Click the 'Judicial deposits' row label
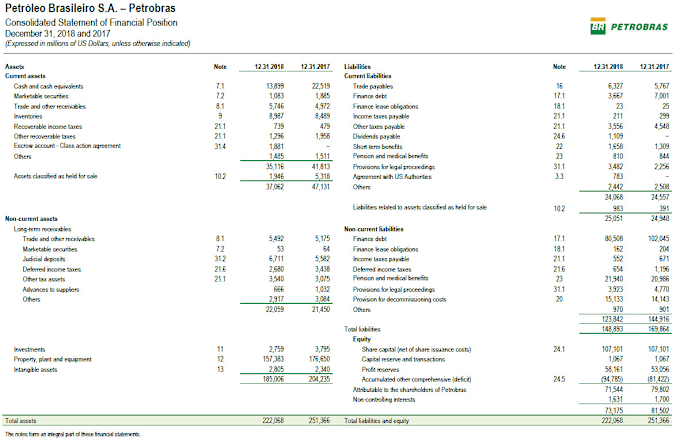This screenshot has height=441, width=680. pyautogui.click(x=44, y=259)
